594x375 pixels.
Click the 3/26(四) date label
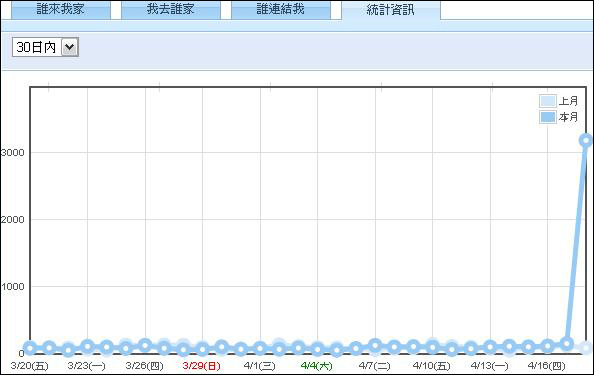144,366
